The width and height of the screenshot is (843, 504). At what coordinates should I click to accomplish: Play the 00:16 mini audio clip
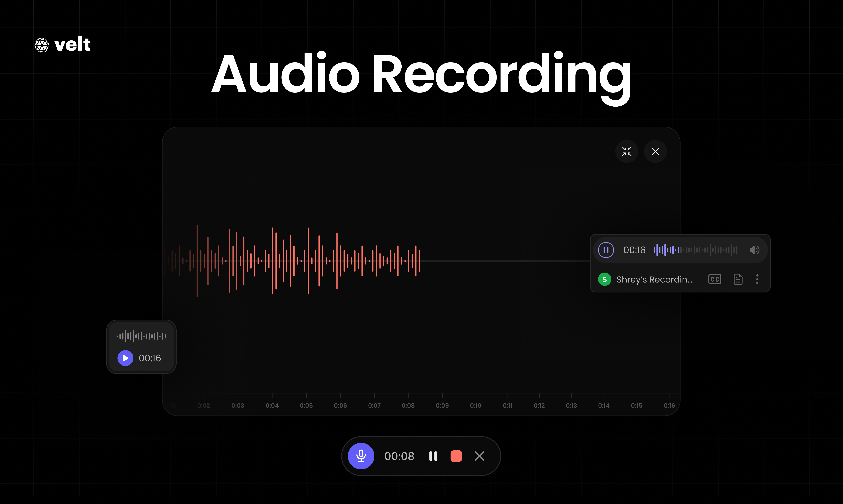click(x=125, y=358)
